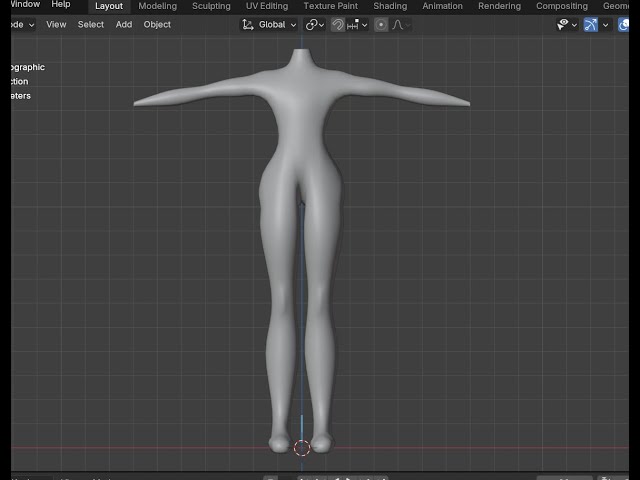Click the transform orientation axes icon

pos(247,25)
